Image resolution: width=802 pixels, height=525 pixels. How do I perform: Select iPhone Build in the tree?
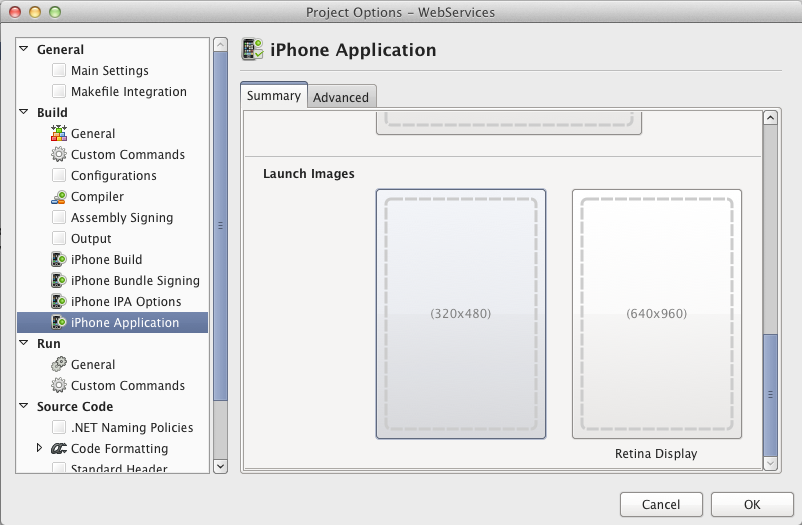[106, 259]
